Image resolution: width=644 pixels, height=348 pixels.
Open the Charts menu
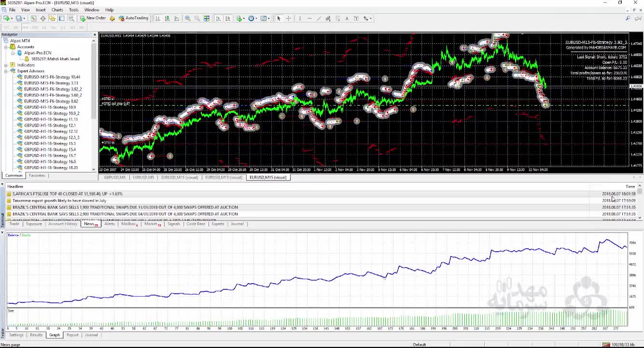(x=57, y=10)
